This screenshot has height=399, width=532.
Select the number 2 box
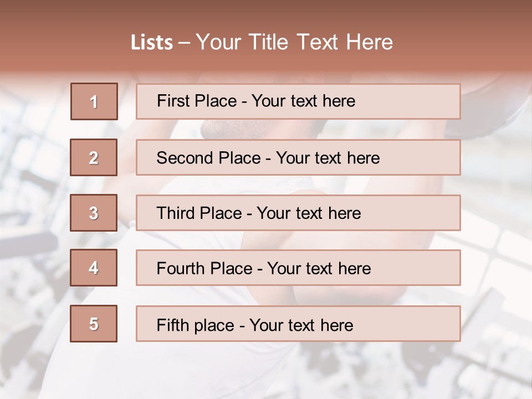pos(94,157)
